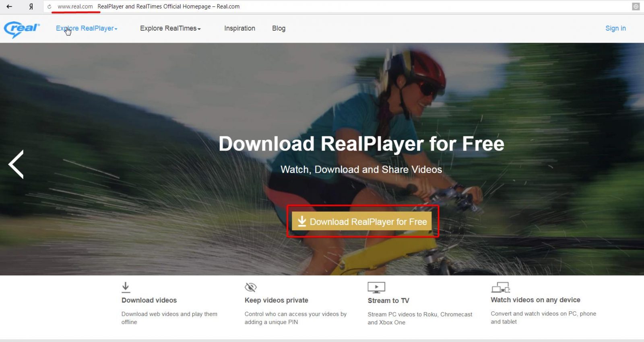This screenshot has width=644, height=342.
Task: Show the previous slide with the left chevron
Action: pyautogui.click(x=16, y=164)
